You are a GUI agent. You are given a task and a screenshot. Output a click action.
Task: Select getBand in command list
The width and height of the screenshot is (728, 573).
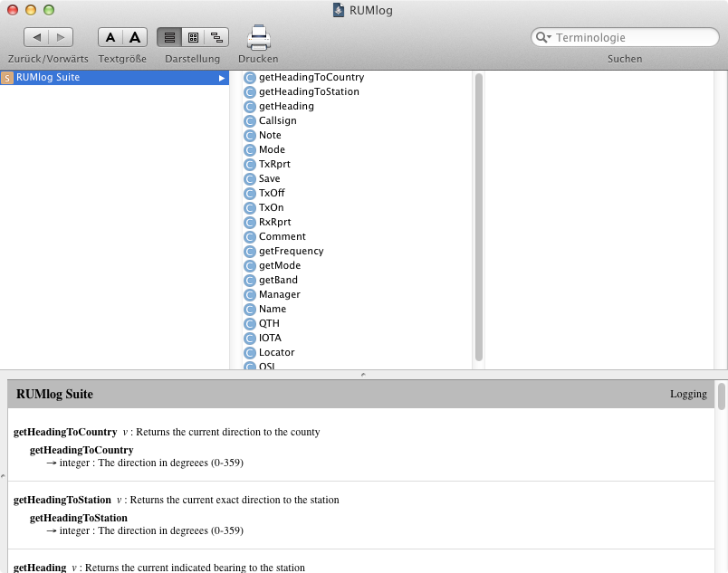tap(279, 280)
